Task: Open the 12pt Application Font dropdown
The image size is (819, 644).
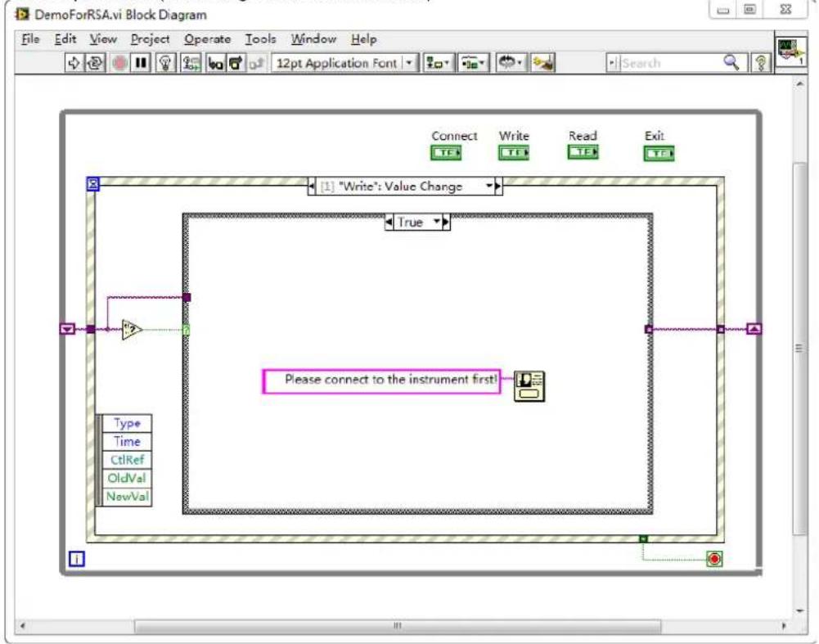Action: pos(344,63)
